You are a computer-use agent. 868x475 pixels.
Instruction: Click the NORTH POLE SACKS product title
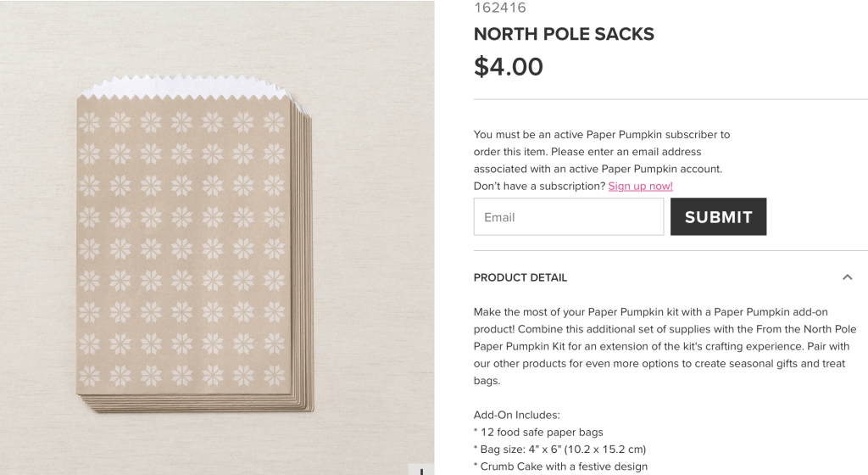tap(564, 35)
